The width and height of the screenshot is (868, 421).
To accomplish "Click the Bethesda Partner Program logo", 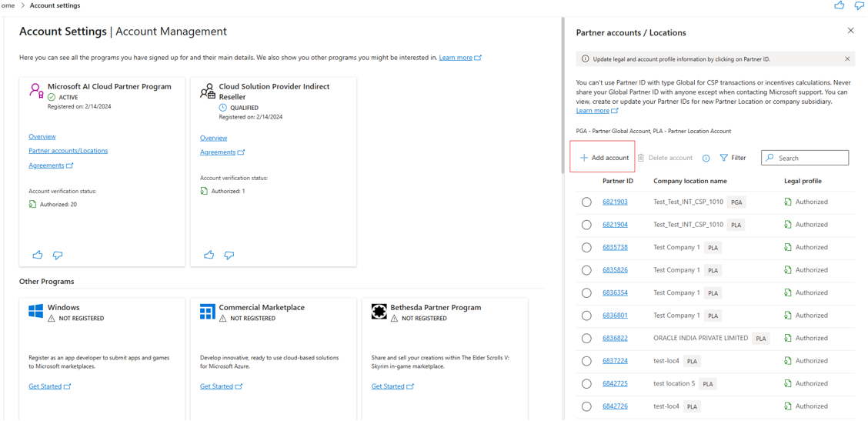I will 379,311.
